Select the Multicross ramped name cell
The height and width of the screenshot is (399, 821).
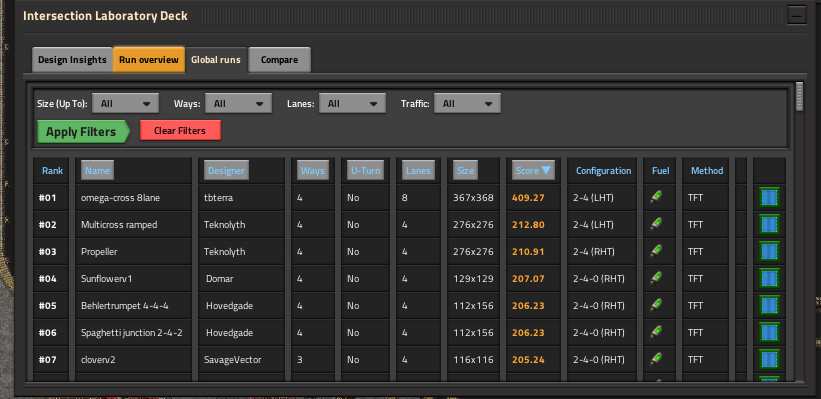[134, 225]
